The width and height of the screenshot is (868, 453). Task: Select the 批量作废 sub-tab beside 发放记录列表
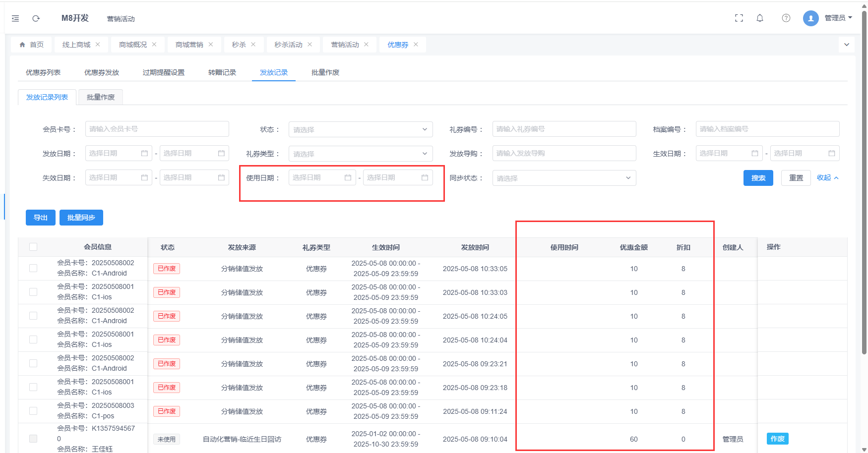101,97
